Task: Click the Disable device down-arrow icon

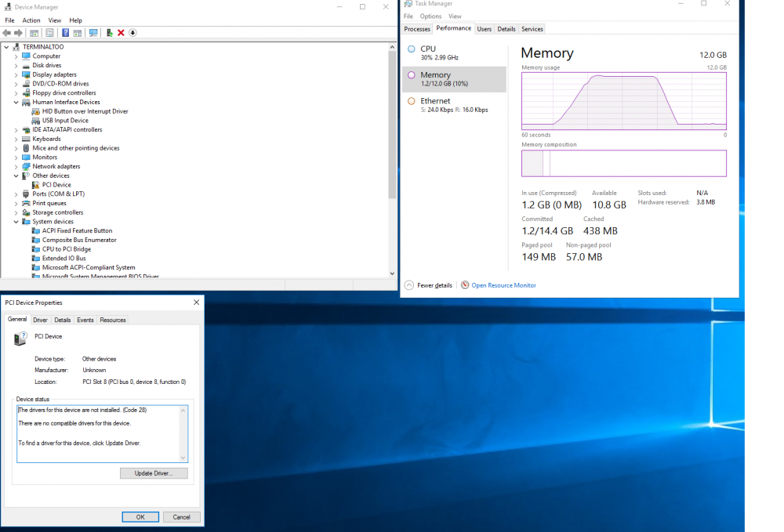Action: [132, 33]
